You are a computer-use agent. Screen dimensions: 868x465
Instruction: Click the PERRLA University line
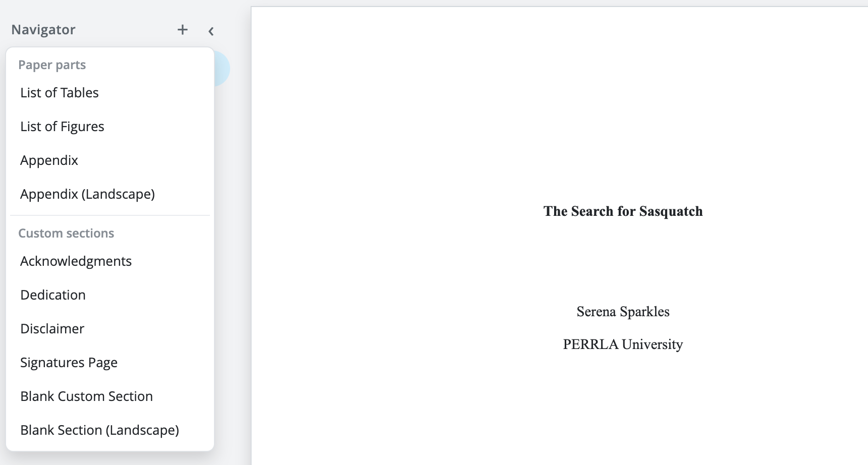[623, 344]
